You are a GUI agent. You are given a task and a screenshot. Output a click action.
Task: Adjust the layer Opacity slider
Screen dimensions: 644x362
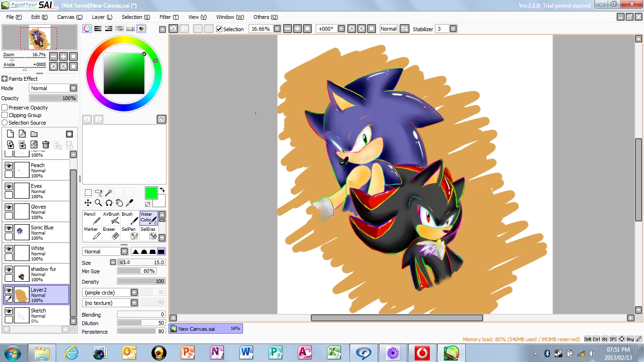point(53,98)
